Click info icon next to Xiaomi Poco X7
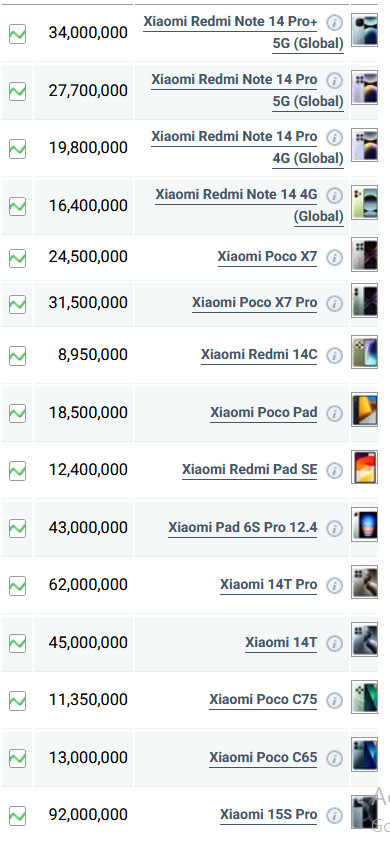The height and width of the screenshot is (841, 390). [x=334, y=257]
